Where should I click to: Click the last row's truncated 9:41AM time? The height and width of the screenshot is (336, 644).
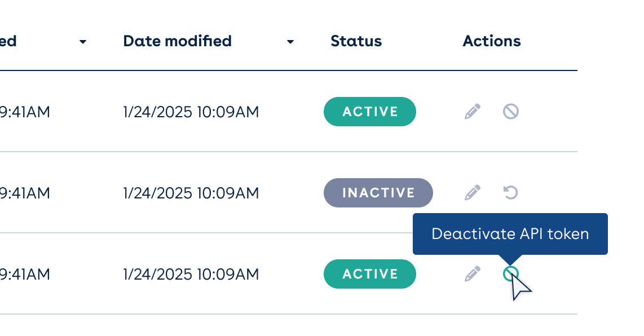pyautogui.click(x=25, y=274)
